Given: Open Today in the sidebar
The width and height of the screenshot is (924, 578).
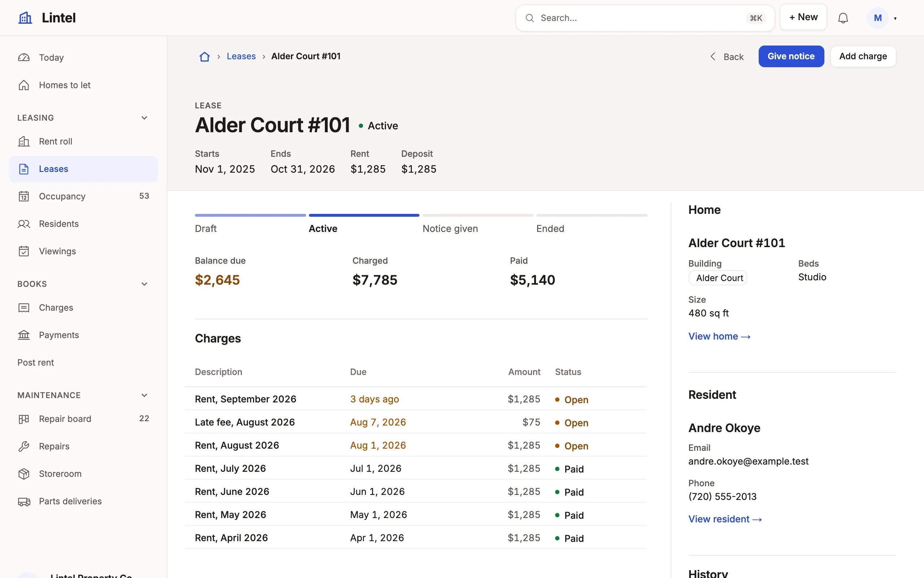Looking at the screenshot, I should point(83,58).
